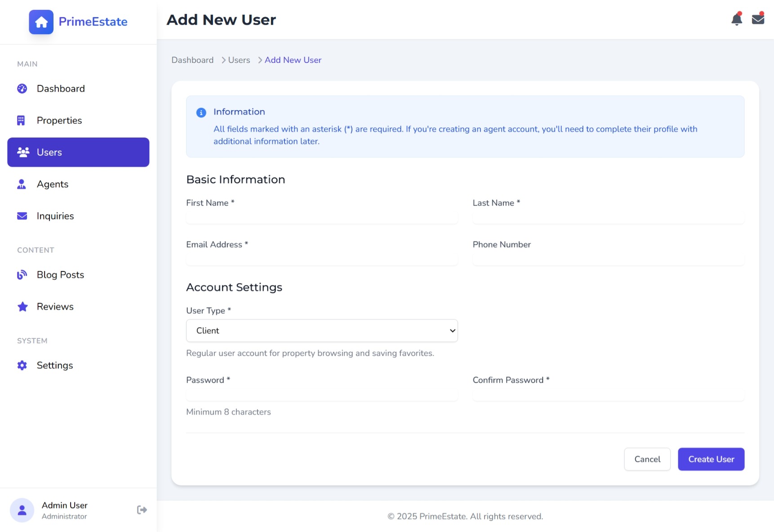Screen dimensions: 774x532
Task: Click the Reviews star icon
Action: (22, 306)
